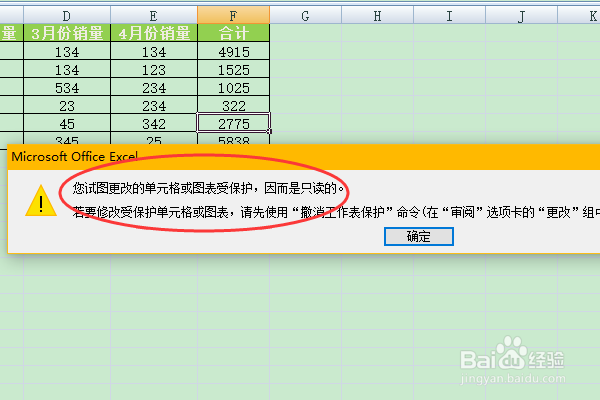This screenshot has height=400, width=600.
Task: Click the read-only protection message text
Action: [208, 188]
